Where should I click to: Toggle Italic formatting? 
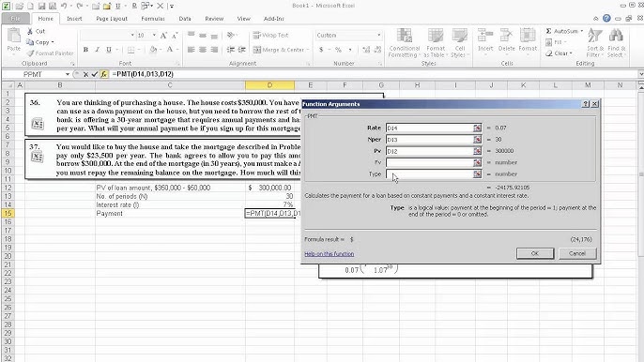point(97,50)
